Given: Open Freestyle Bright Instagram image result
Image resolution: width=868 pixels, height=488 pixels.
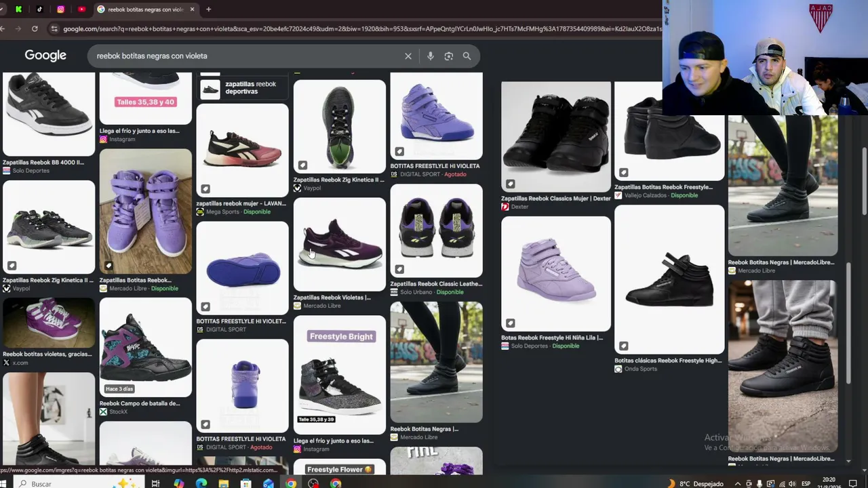Looking at the screenshot, I should pyautogui.click(x=339, y=375).
